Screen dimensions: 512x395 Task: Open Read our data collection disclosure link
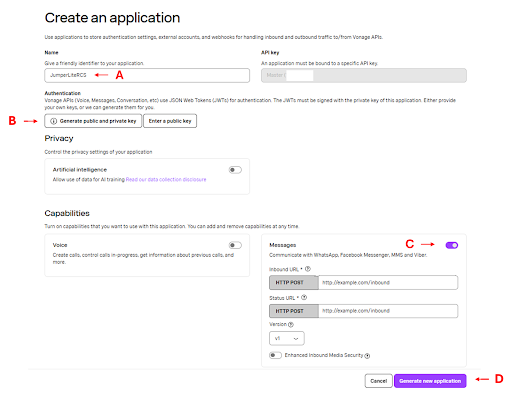166,179
